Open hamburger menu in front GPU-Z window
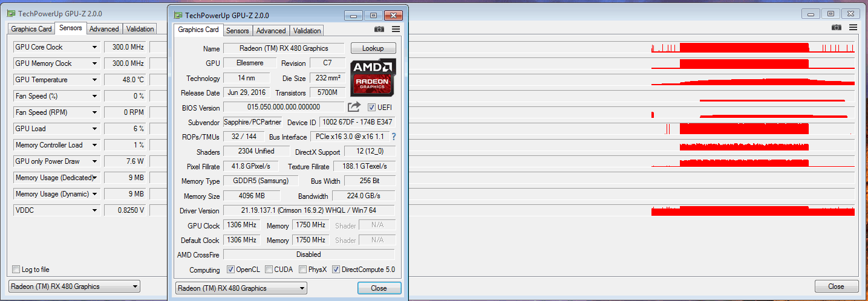Image resolution: width=868 pixels, height=301 pixels. [x=396, y=29]
